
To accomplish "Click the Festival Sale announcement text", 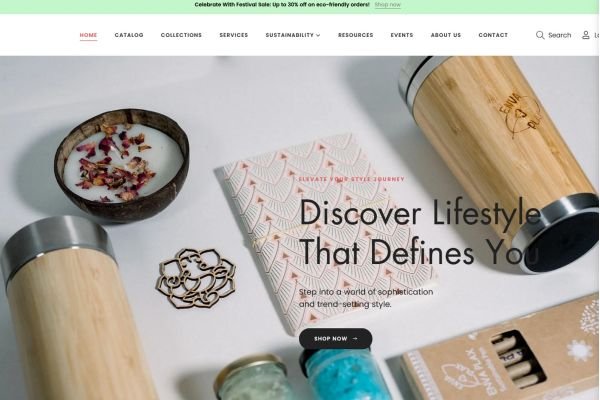I will (x=282, y=5).
